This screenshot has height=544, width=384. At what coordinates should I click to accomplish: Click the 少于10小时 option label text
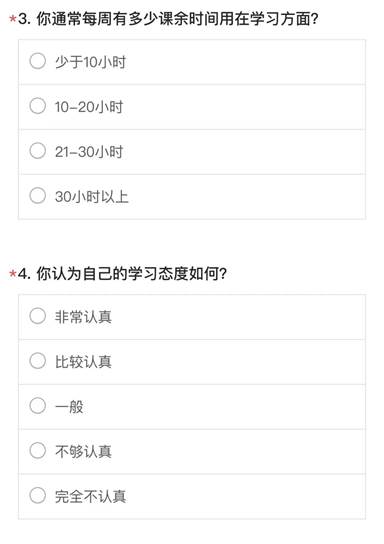click(90, 62)
